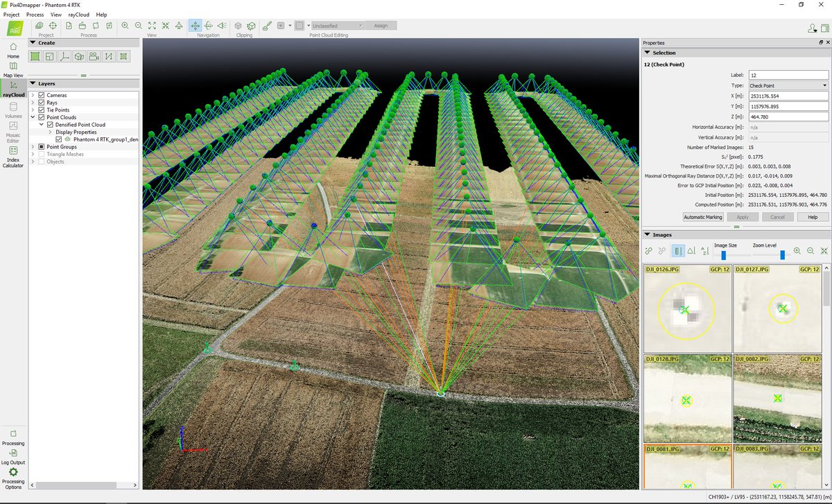Zoom out the 3D view
This screenshot has width=832, height=504.
click(139, 26)
